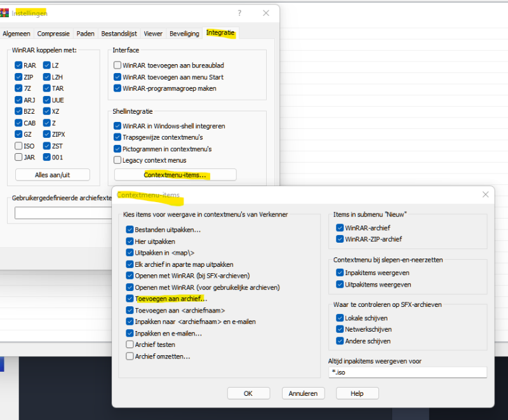
Task: Toggle the LZH checkbox
Action: coord(46,77)
